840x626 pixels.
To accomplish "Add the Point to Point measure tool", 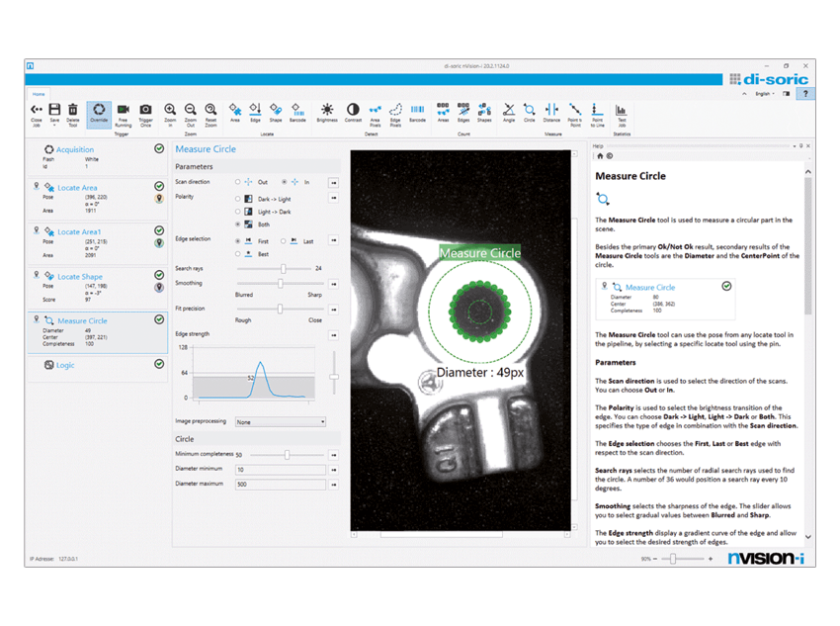I will coord(575,115).
